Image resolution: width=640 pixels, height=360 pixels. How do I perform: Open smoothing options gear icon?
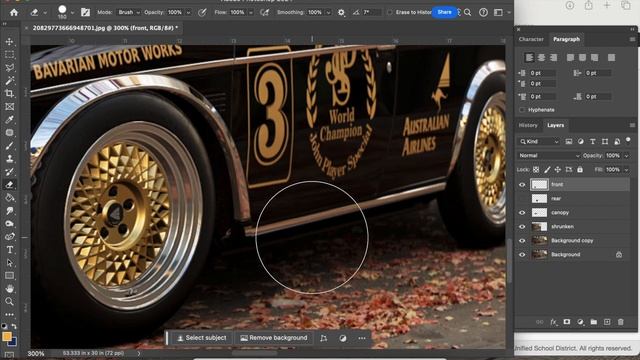point(341,12)
